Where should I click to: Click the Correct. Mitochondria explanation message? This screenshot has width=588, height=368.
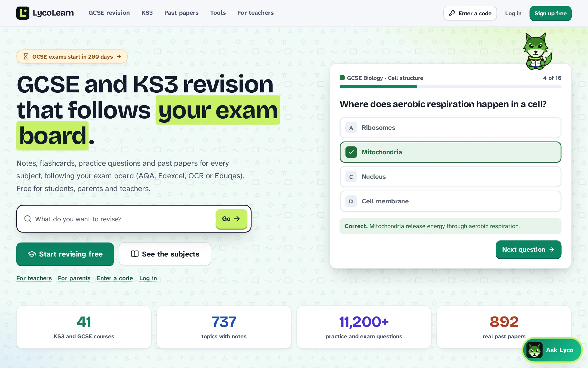point(451,226)
